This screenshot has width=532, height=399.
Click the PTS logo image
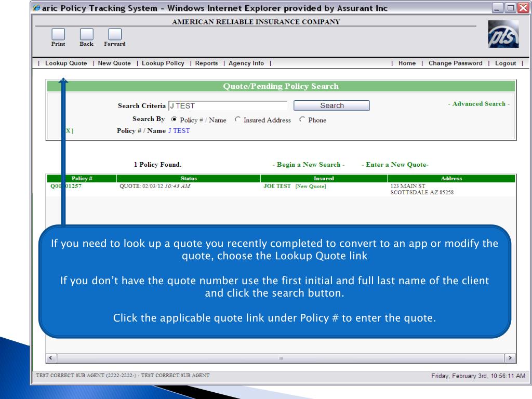click(x=503, y=34)
